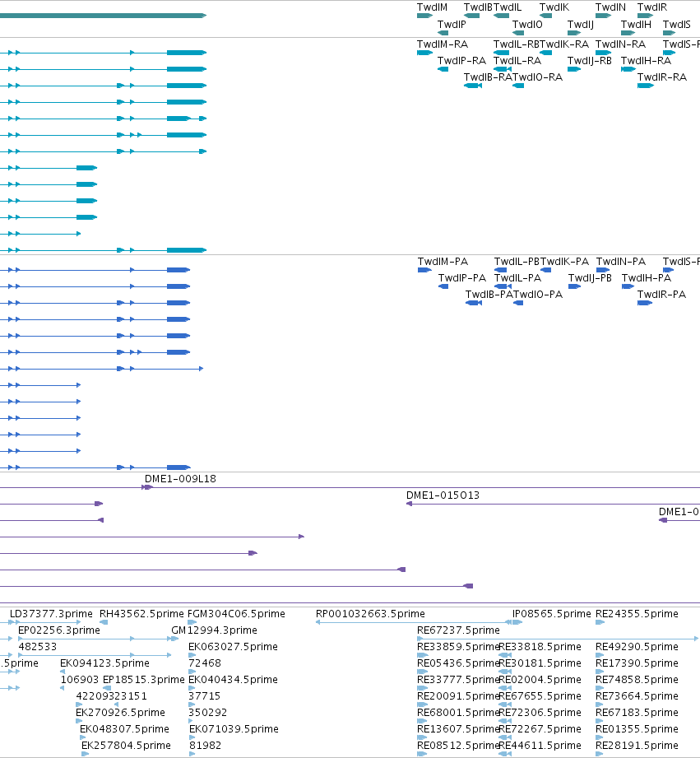The image size is (700, 758).
Task: Select the TwdlO gene label
Action: [527, 24]
